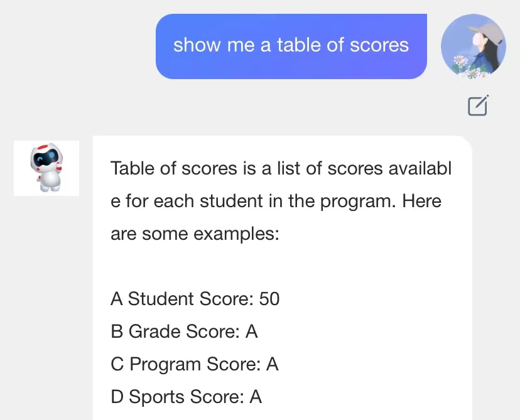
Task: Click the number "50" in the reply
Action: (x=269, y=298)
